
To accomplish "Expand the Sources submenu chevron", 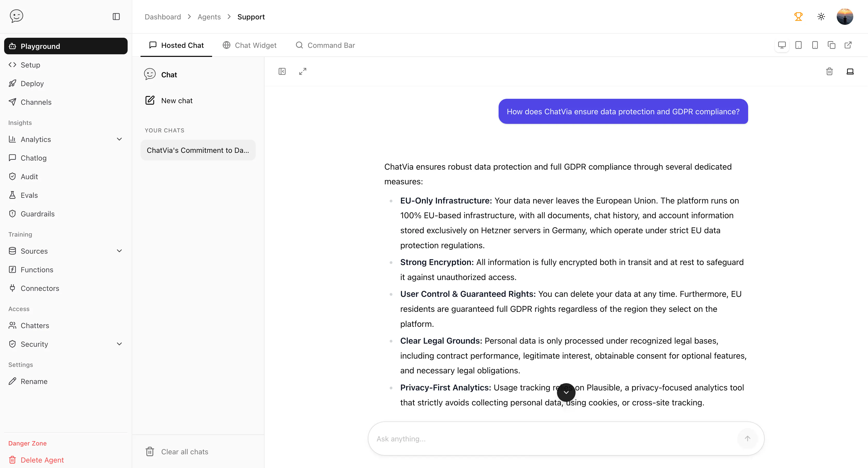I will pyautogui.click(x=119, y=251).
